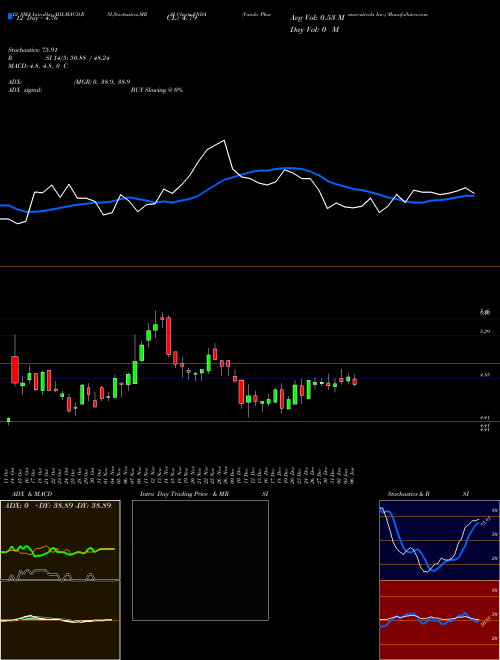Click the 73.91 value label in Stochastics chart
Image resolution: width=500 pixels, height=660 pixels.
point(484,523)
